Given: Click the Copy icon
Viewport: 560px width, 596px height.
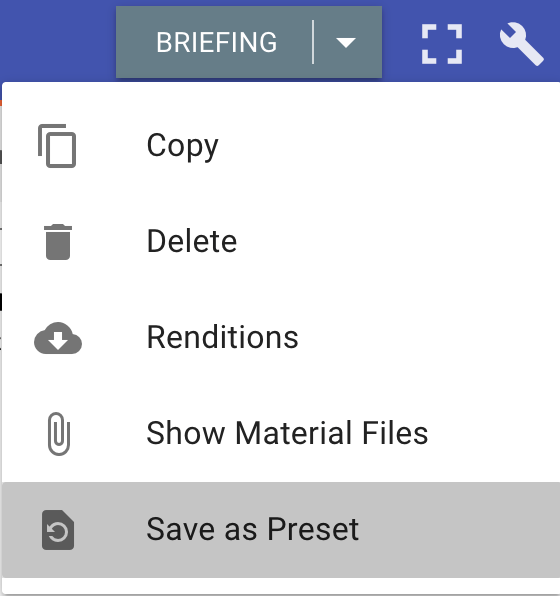Looking at the screenshot, I should point(57,146).
